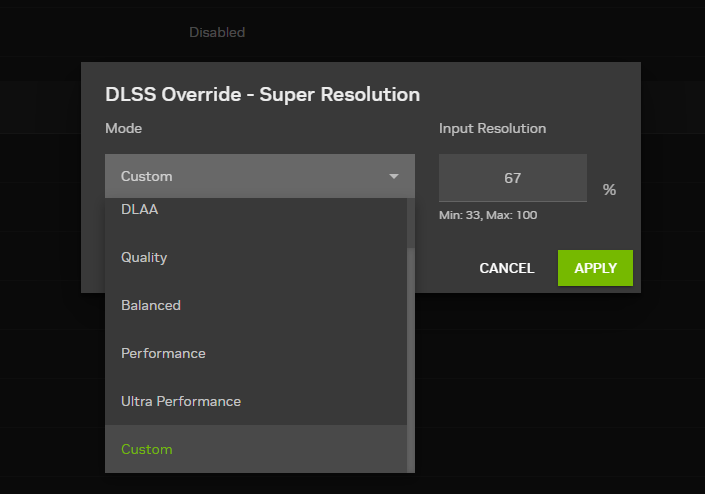The width and height of the screenshot is (705, 494).
Task: Click the 'Disabled' text behind the dialog
Action: click(217, 32)
